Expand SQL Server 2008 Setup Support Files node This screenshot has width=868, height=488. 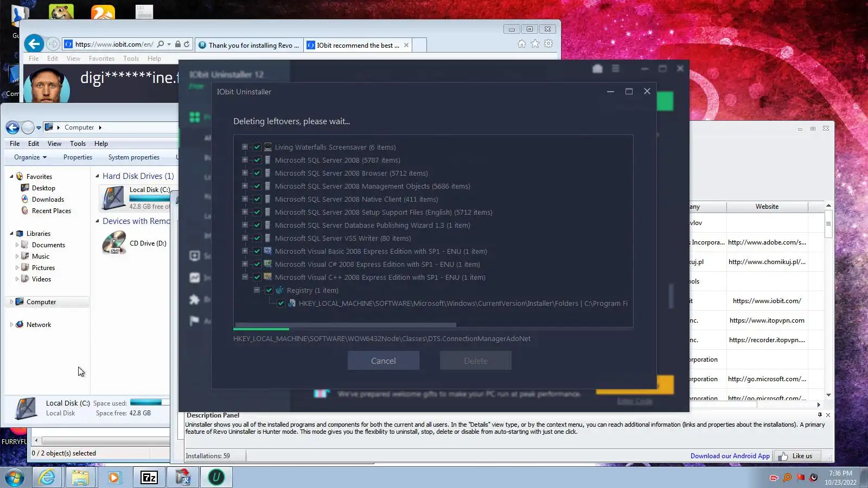point(245,212)
